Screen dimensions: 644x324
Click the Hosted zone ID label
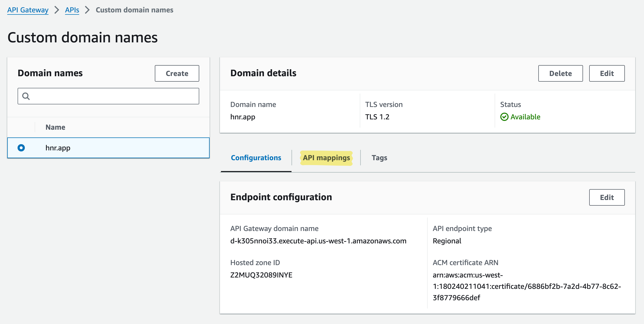(255, 263)
